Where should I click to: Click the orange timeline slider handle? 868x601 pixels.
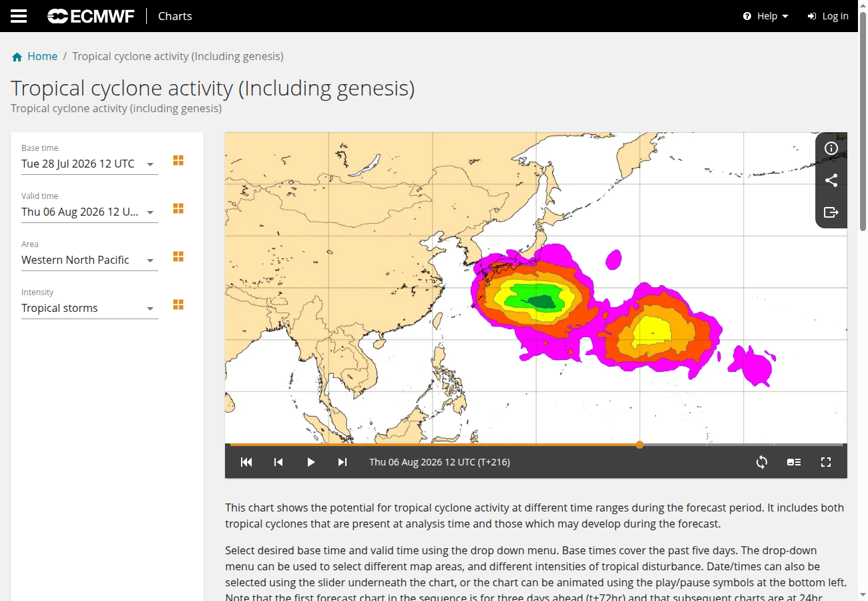[x=640, y=445]
